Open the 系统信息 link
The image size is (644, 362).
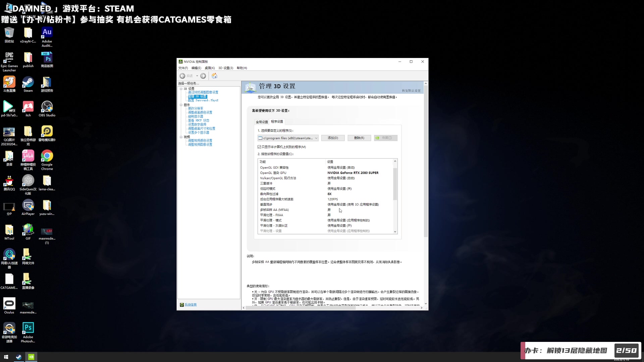(191, 305)
